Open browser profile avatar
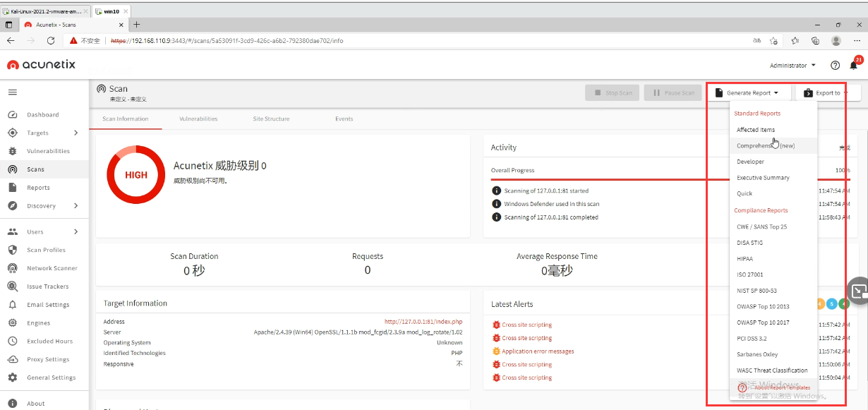This screenshot has width=868, height=410. pos(836,41)
